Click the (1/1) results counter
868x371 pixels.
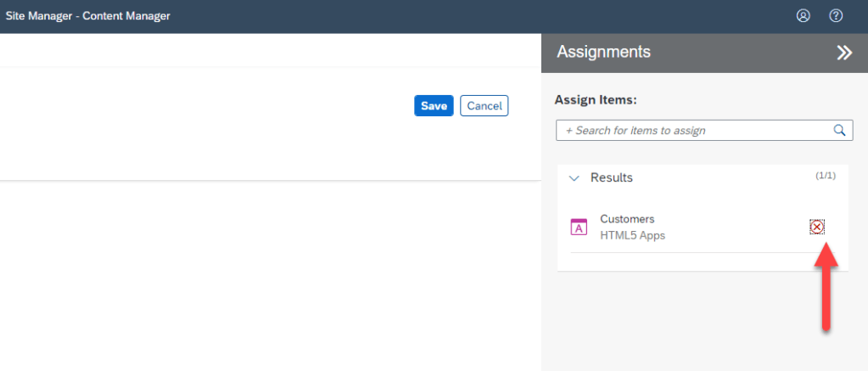825,176
